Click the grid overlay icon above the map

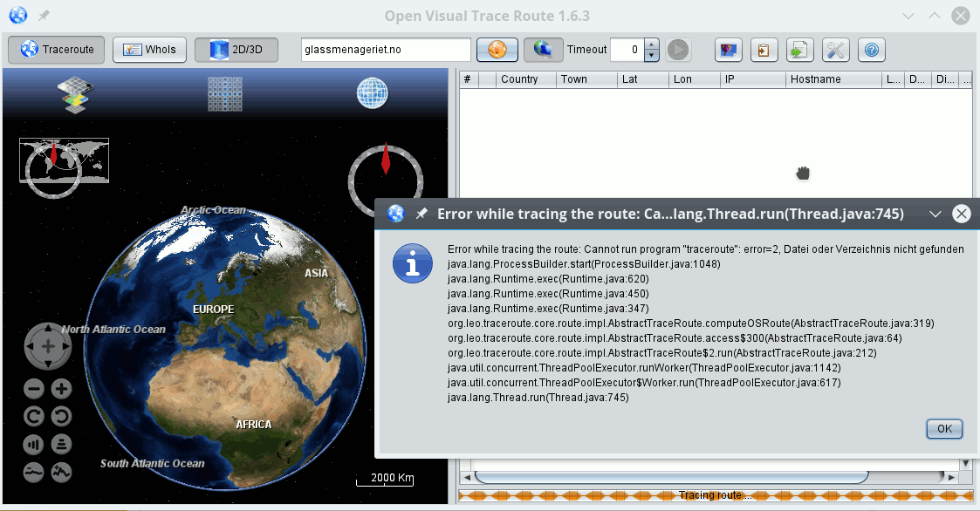click(225, 94)
